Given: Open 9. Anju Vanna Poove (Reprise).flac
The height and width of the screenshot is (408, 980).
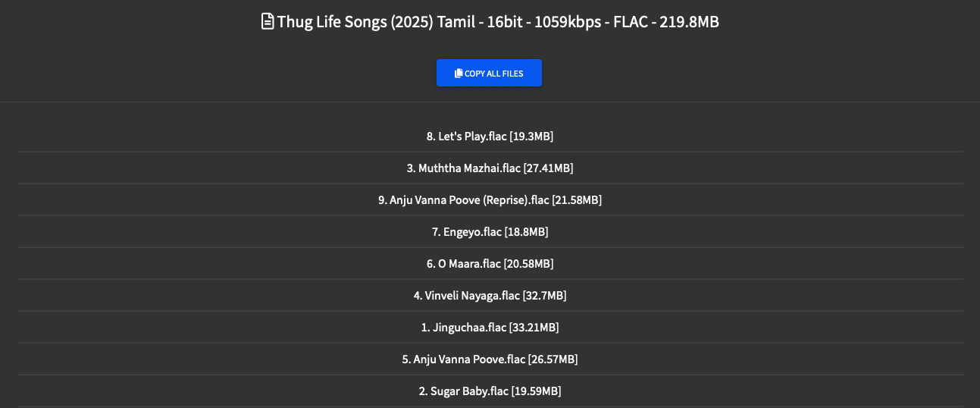Looking at the screenshot, I should [x=490, y=200].
